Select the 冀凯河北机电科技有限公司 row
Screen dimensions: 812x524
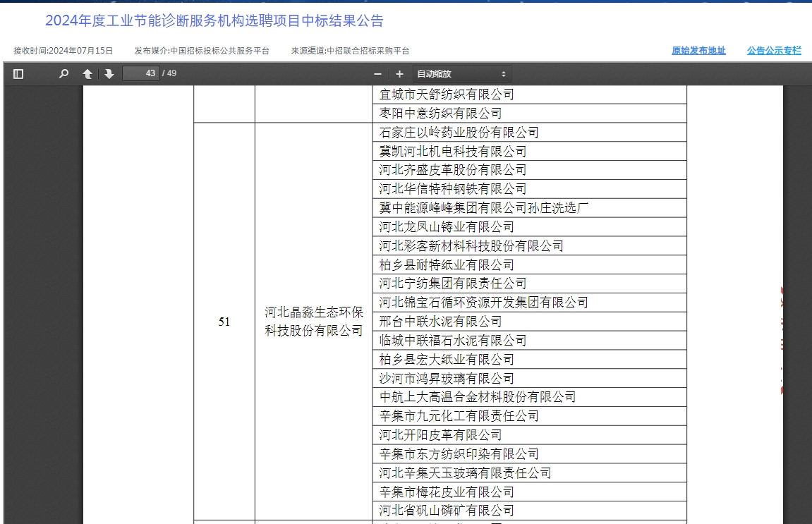click(530, 151)
